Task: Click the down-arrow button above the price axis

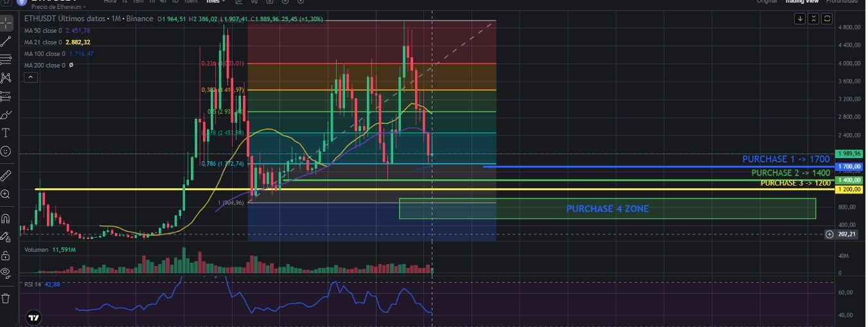Action: pos(800,19)
